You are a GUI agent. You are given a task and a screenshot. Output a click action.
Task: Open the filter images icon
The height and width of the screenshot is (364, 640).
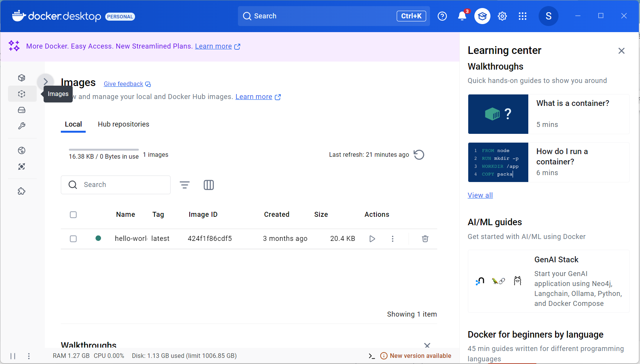pyautogui.click(x=185, y=185)
